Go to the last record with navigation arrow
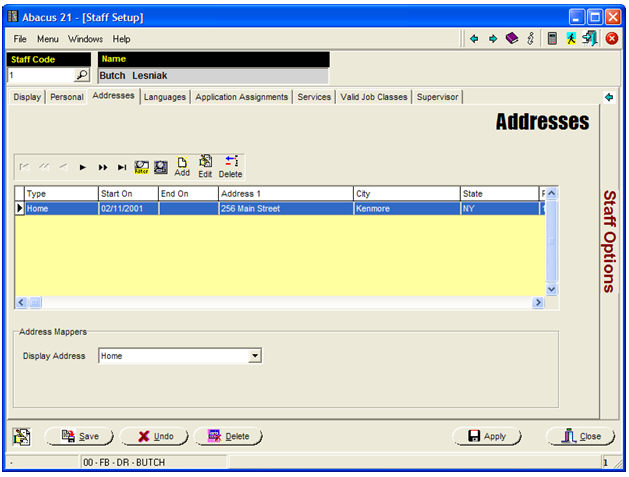 coord(122,167)
